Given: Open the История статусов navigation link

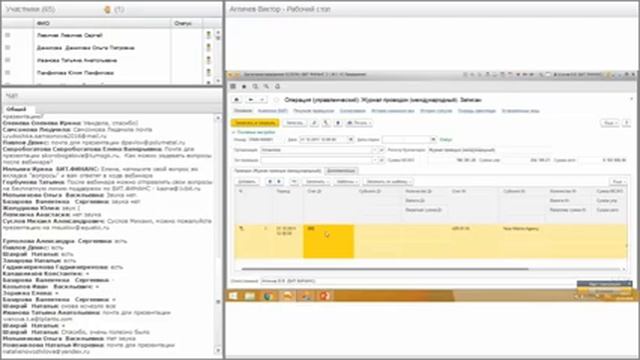Looking at the screenshot, I should 436,111.
